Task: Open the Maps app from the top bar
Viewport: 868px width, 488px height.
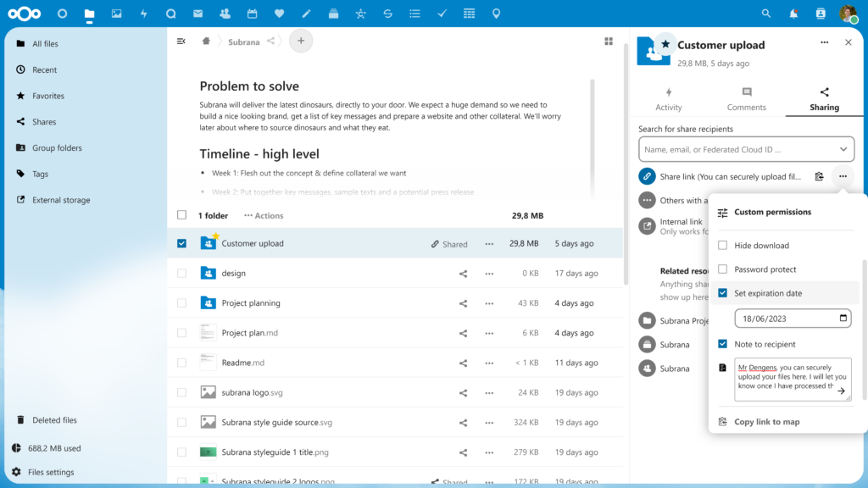Action: (496, 13)
